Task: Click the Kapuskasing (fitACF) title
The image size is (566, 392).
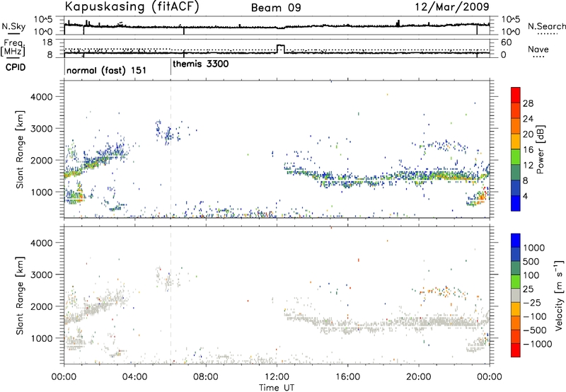Action: pos(132,6)
